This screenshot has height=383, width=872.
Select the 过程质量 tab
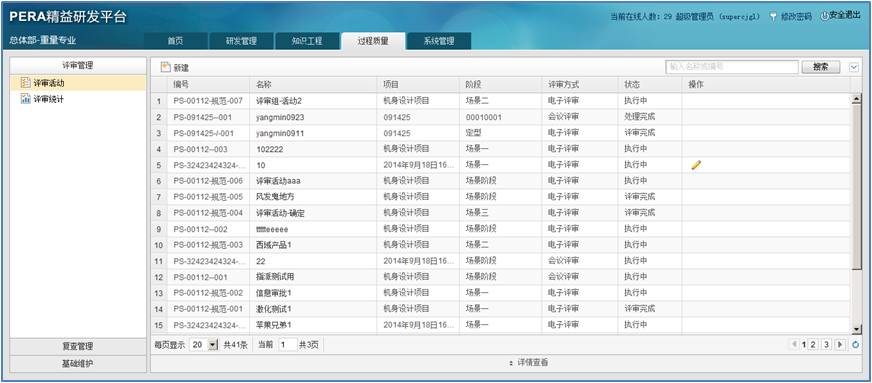pos(373,41)
